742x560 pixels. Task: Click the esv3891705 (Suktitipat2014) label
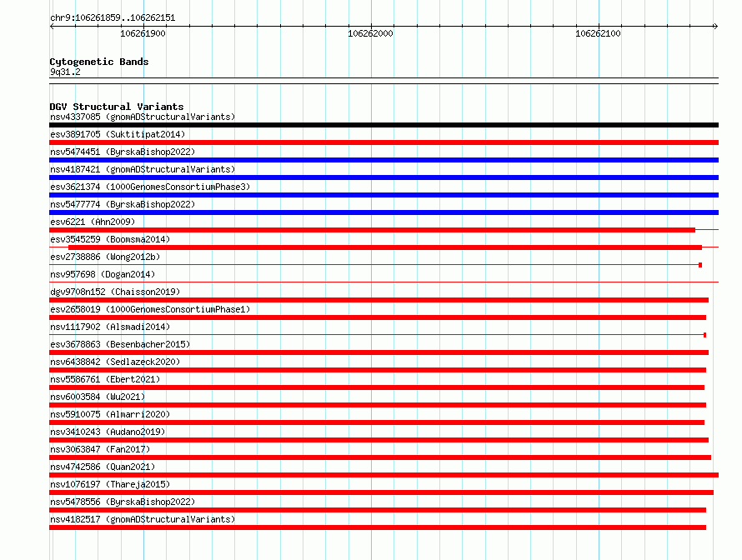[x=118, y=134]
